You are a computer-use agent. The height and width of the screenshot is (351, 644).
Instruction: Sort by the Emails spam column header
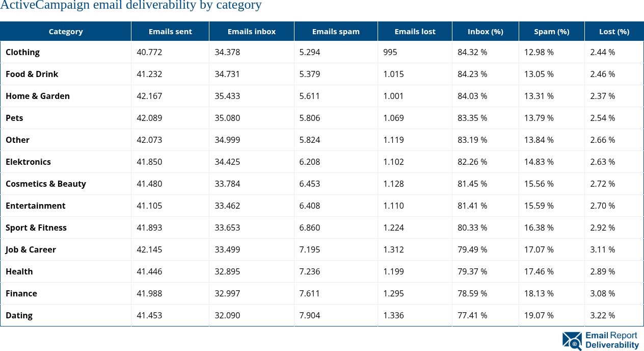pos(336,32)
